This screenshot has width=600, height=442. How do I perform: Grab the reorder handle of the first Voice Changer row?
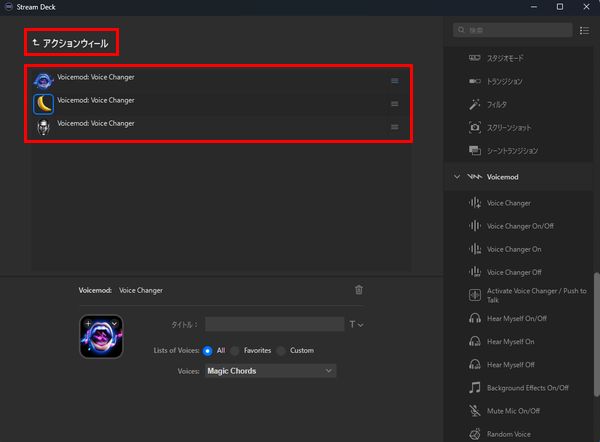[395, 81]
